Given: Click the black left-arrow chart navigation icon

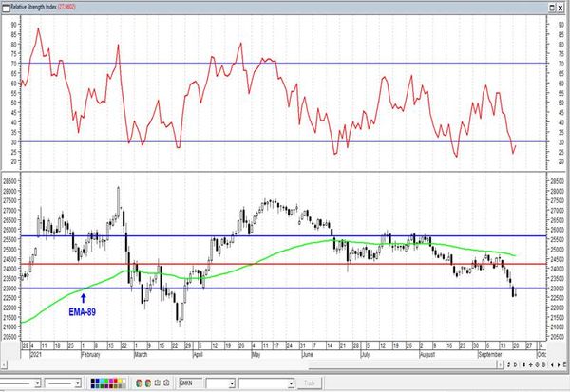Looking at the screenshot, I should coord(552,364).
